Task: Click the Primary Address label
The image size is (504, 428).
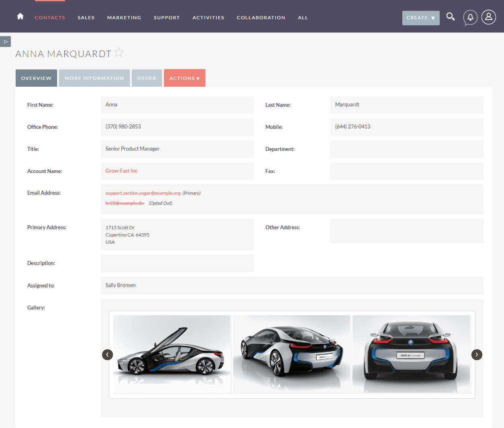Action: [x=47, y=228]
